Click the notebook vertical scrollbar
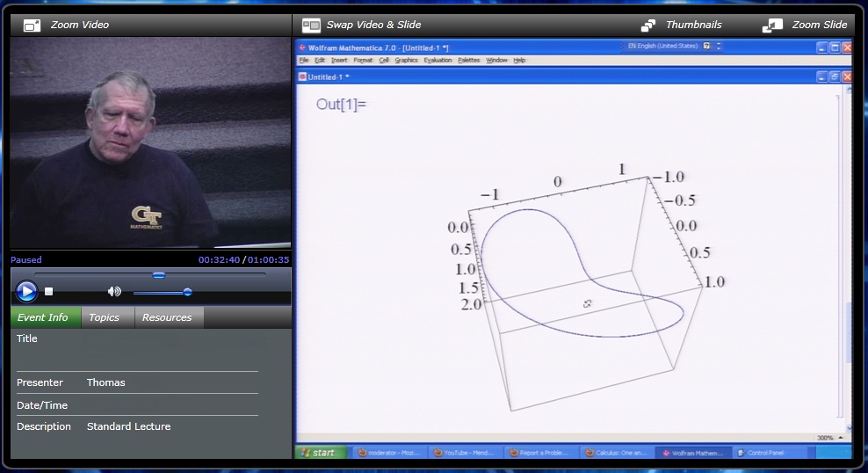This screenshot has height=473, width=868. (849, 258)
